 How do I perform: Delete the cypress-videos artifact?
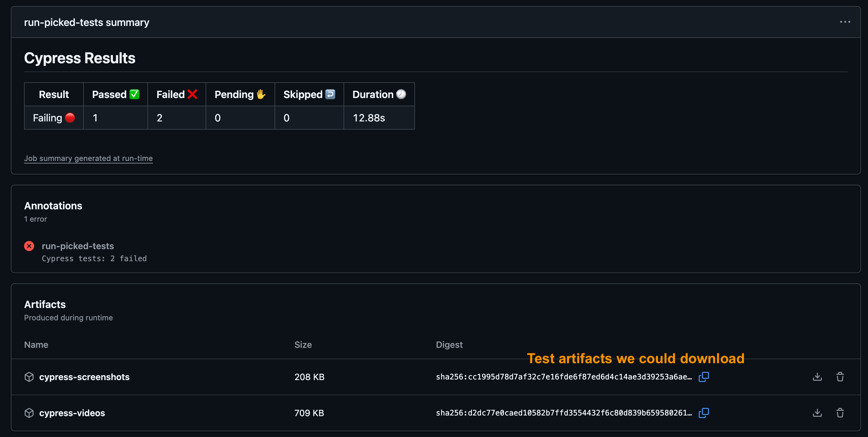840,413
